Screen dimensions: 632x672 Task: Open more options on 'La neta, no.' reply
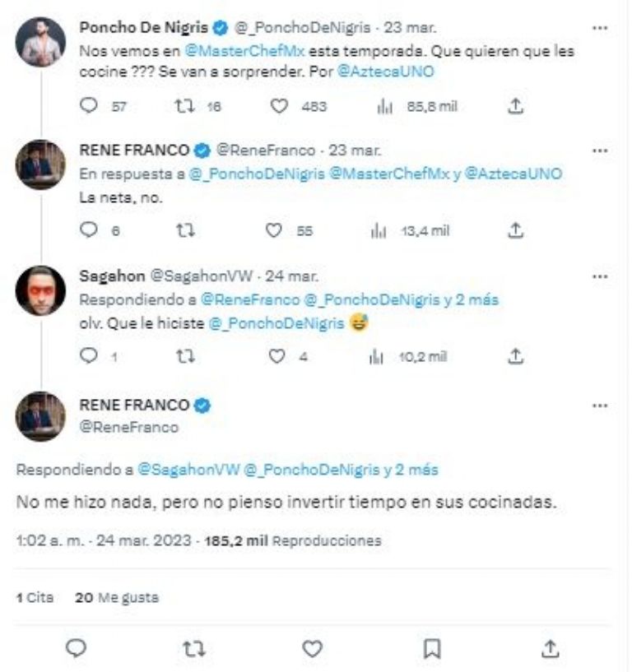600,151
